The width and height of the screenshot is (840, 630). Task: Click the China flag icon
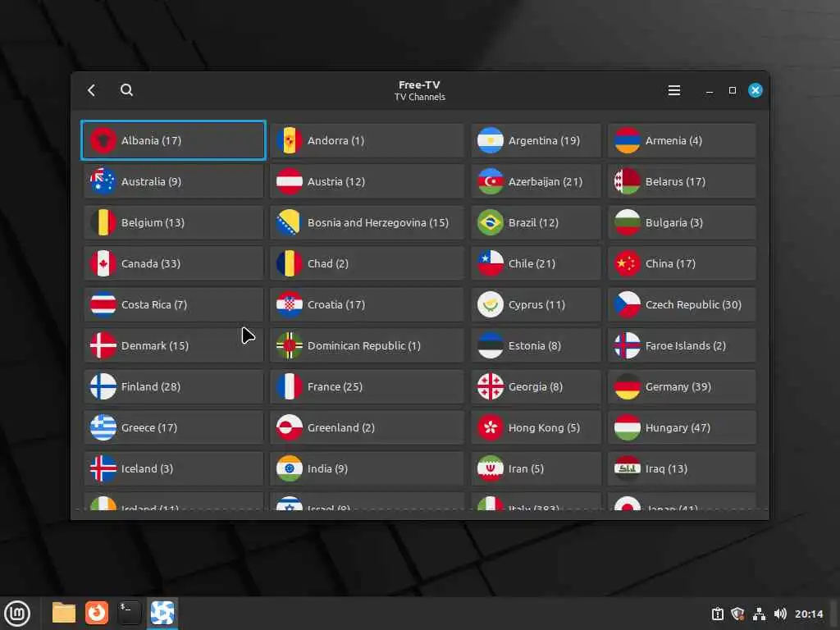(x=628, y=263)
